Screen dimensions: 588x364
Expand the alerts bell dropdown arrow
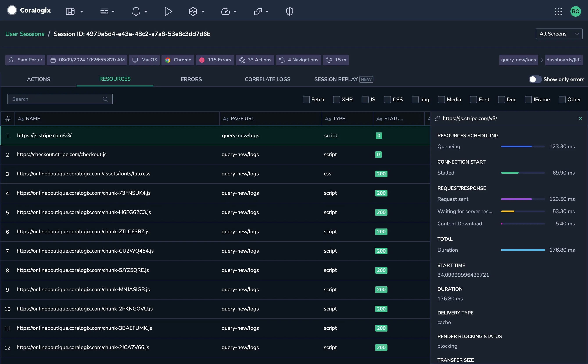145,12
